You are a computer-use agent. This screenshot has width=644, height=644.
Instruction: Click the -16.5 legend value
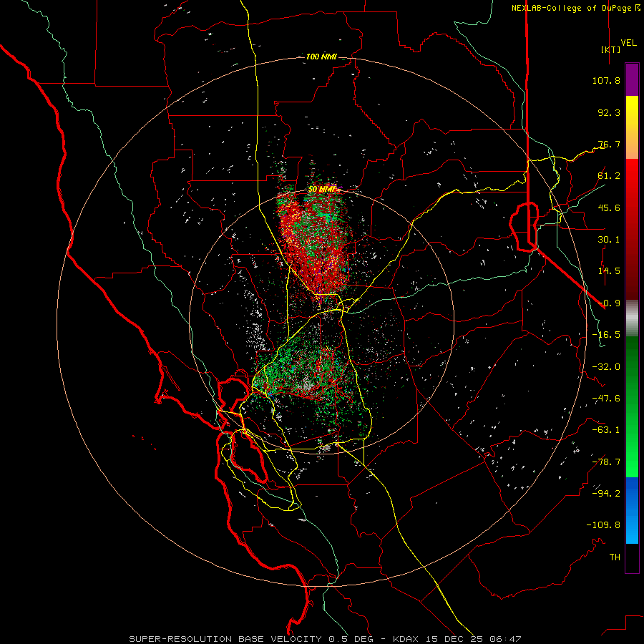pyautogui.click(x=606, y=335)
